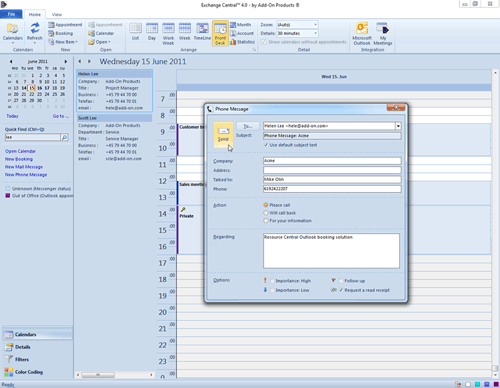
Task: Focus the Quick Find input field
Action: [x=33, y=137]
